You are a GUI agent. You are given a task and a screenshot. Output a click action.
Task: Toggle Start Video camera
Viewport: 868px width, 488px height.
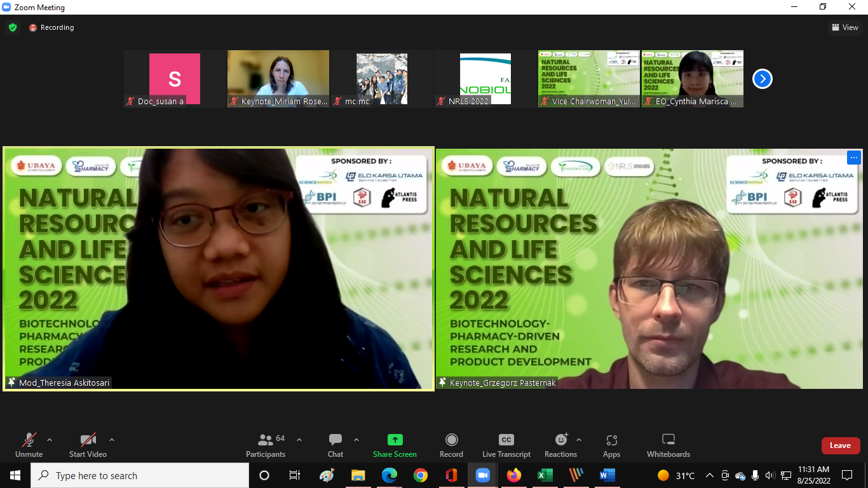pos(88,445)
